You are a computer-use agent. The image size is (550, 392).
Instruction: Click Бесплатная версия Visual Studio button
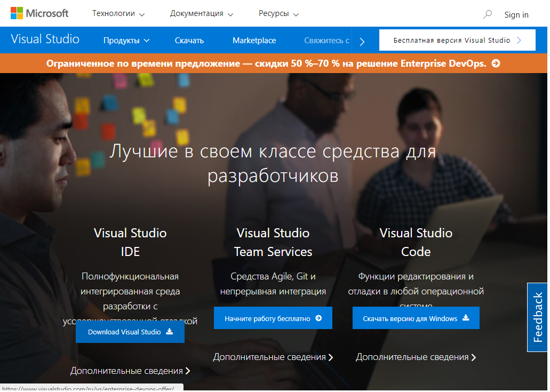click(457, 40)
